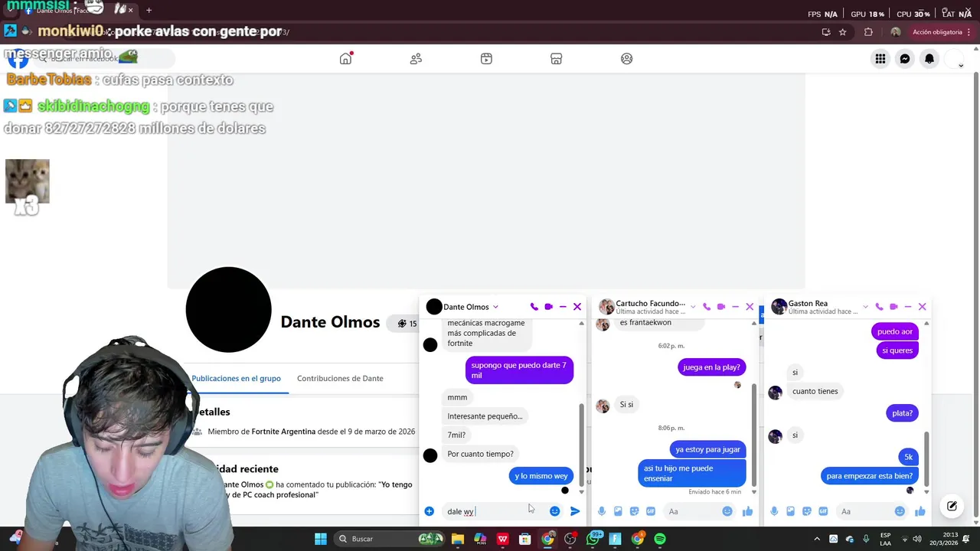Expand Cartucho Facundo chat settings chevron

(x=693, y=307)
